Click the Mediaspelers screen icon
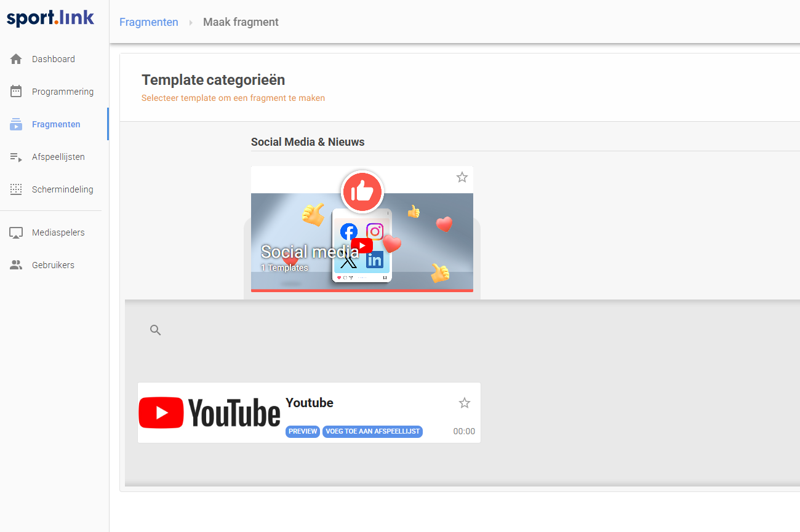800x532 pixels. pyautogui.click(x=16, y=232)
